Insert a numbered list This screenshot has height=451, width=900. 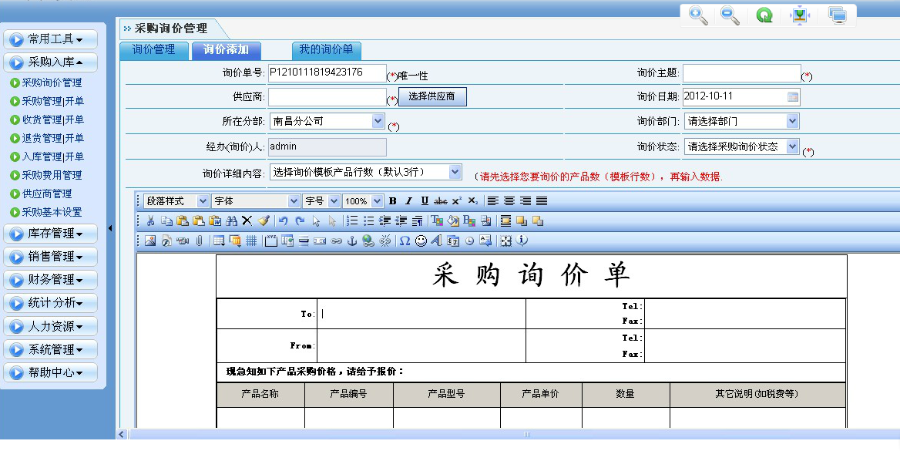point(353,221)
